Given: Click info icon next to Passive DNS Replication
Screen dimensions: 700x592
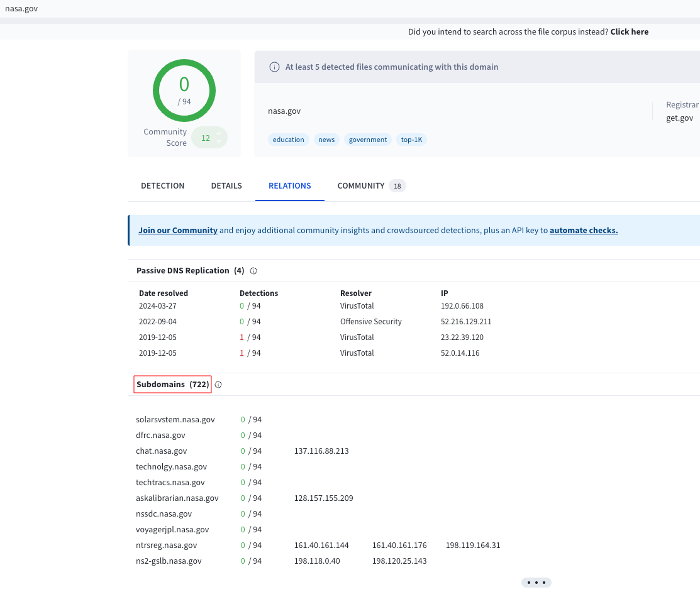Looking at the screenshot, I should [253, 271].
